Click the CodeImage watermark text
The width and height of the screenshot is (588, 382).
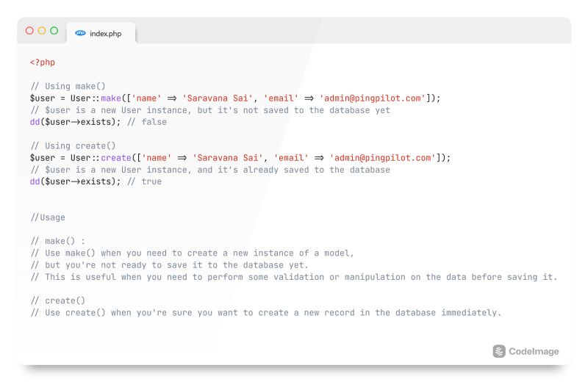(534, 352)
